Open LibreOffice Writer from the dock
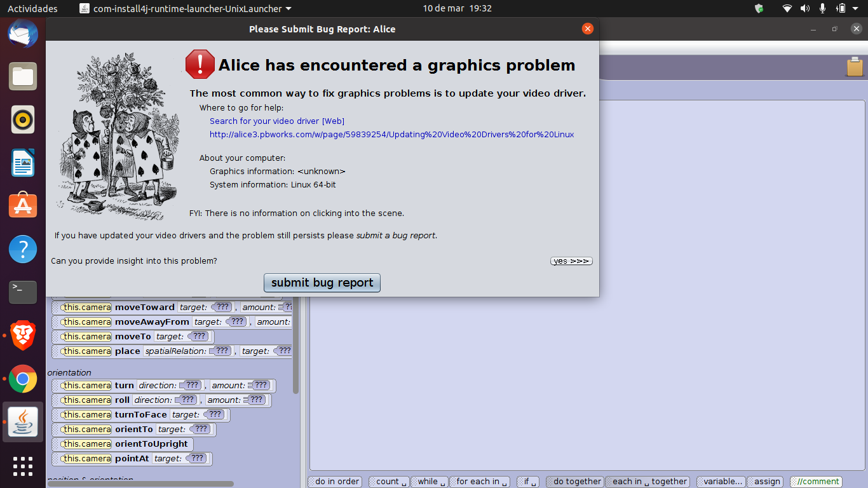 [23, 163]
